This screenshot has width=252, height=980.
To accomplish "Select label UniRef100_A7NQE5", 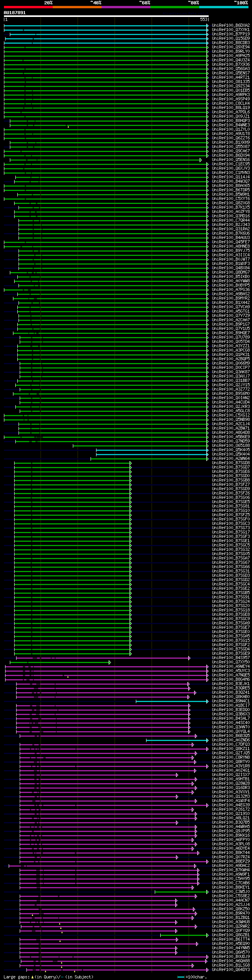I will click(x=231, y=675).
